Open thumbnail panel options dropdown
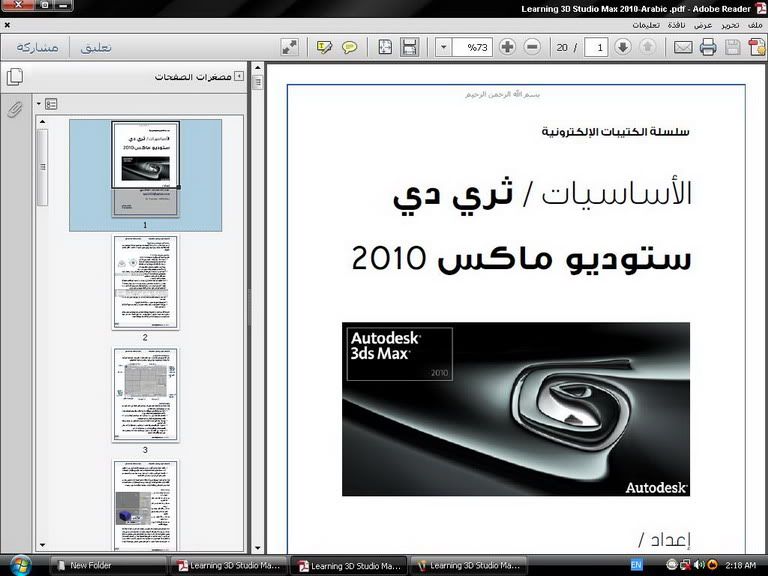The image size is (768, 576). point(47,104)
